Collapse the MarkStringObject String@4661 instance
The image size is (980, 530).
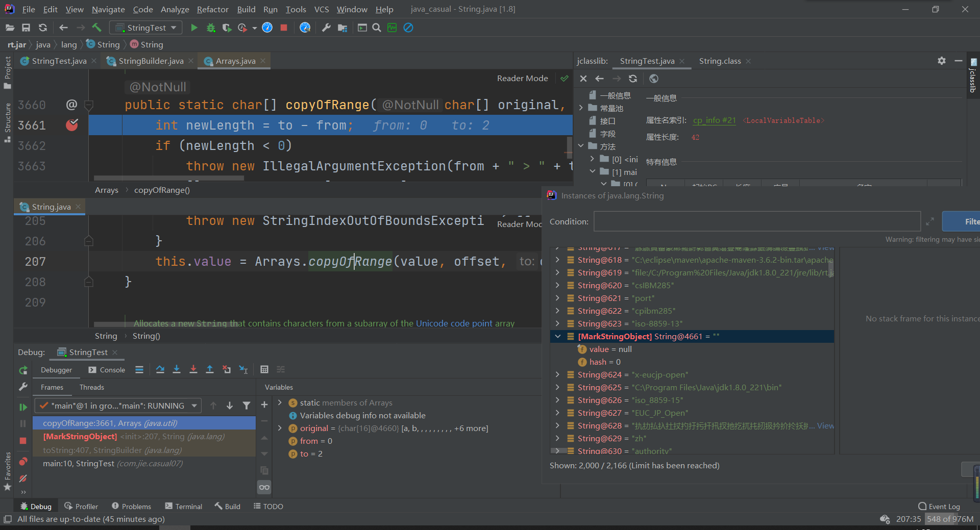557,336
